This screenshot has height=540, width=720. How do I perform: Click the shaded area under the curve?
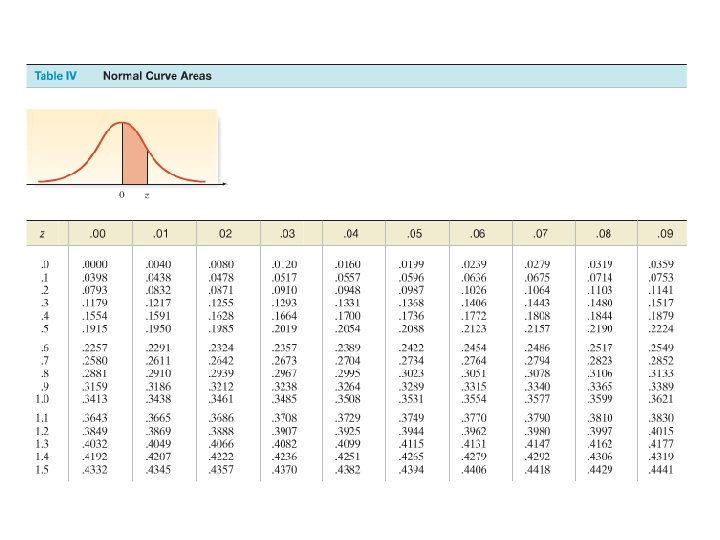[134, 156]
